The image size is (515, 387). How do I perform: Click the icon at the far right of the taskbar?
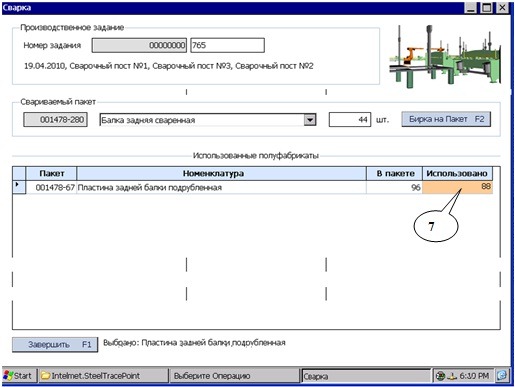[501, 376]
